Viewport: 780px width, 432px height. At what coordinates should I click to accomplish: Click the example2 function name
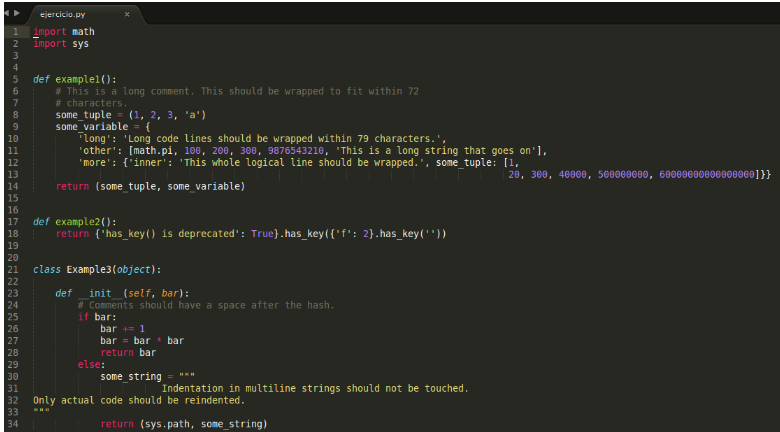pyautogui.click(x=78, y=221)
